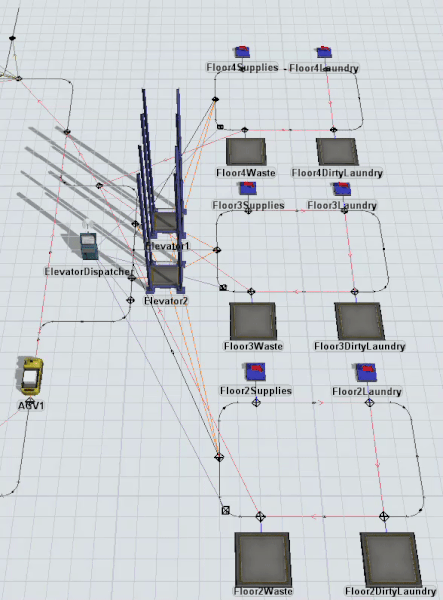Viewport: 443px width, 600px height.
Task: Select the Floor4DirtyLaundry queue pad
Action: 337,152
